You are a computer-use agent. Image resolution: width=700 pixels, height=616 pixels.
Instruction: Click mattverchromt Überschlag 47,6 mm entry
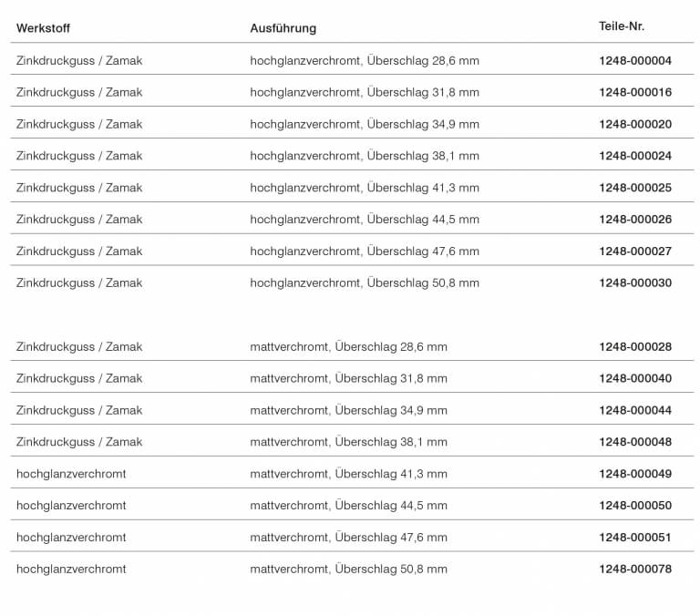(348, 538)
